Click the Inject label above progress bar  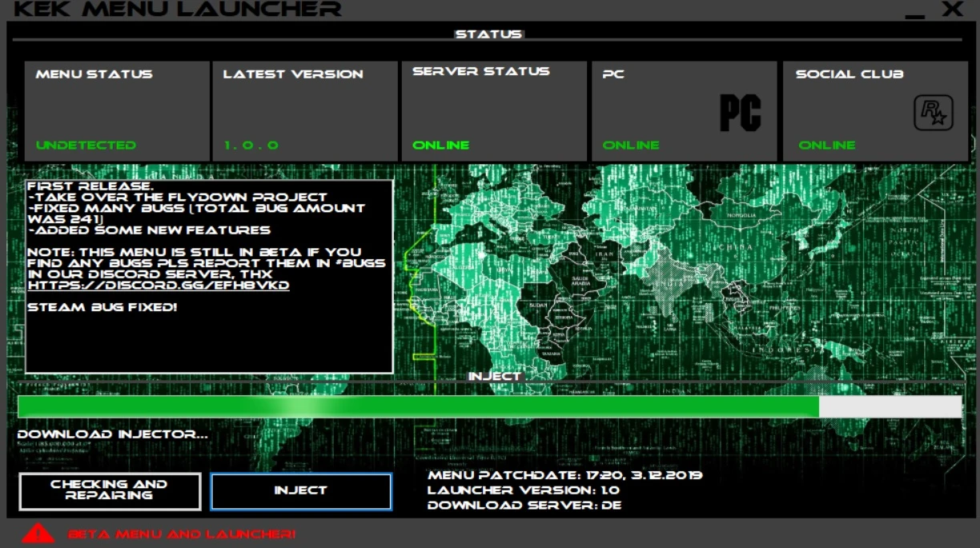495,377
